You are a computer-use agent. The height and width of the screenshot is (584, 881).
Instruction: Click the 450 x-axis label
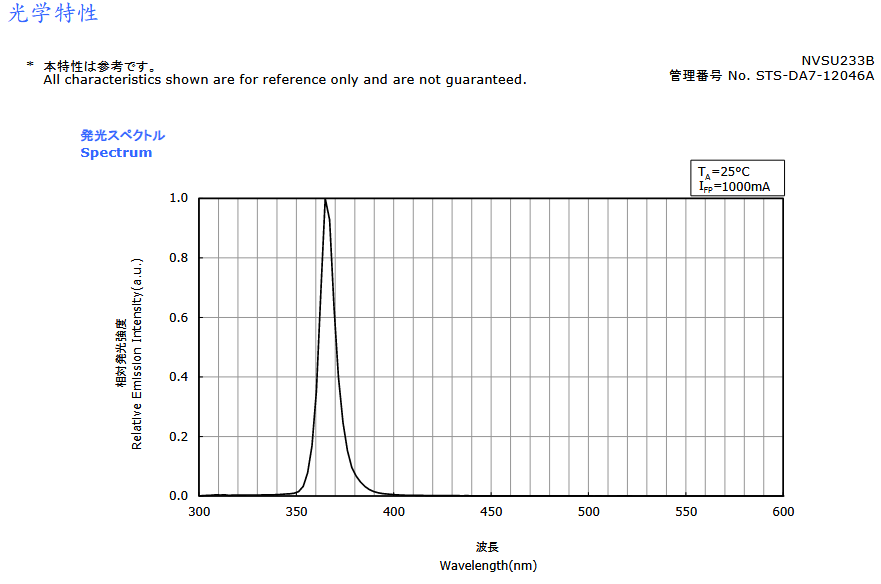pos(491,512)
